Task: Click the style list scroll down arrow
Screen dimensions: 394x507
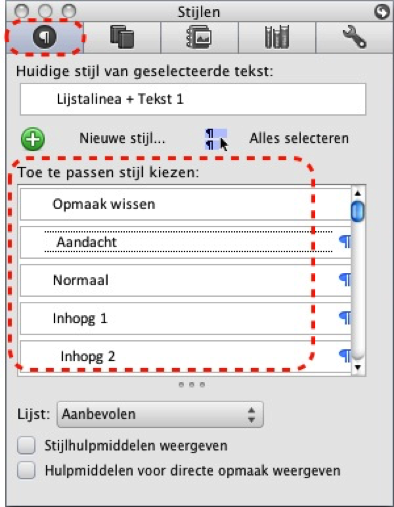Action: 358,367
